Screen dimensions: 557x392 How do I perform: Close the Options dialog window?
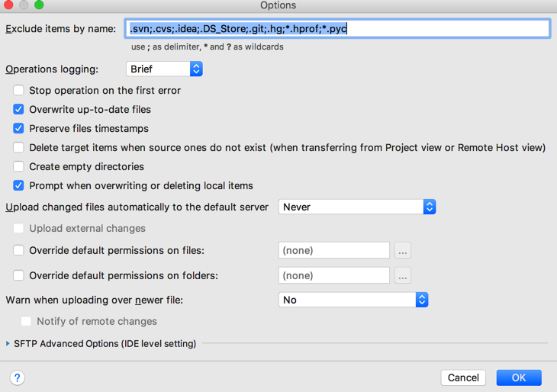(x=8, y=5)
